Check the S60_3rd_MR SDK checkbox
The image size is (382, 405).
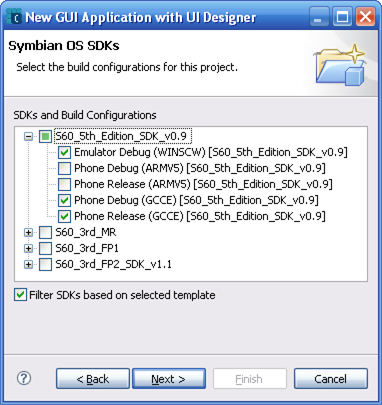point(45,232)
